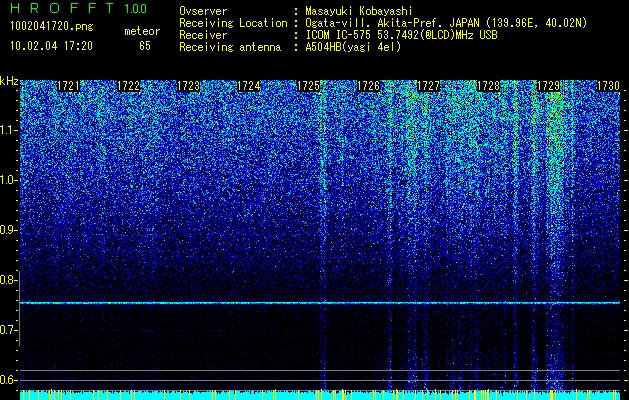Viewport: 629px width, 400px height.
Task: Click the 1728 time marker
Action: [x=488, y=86]
